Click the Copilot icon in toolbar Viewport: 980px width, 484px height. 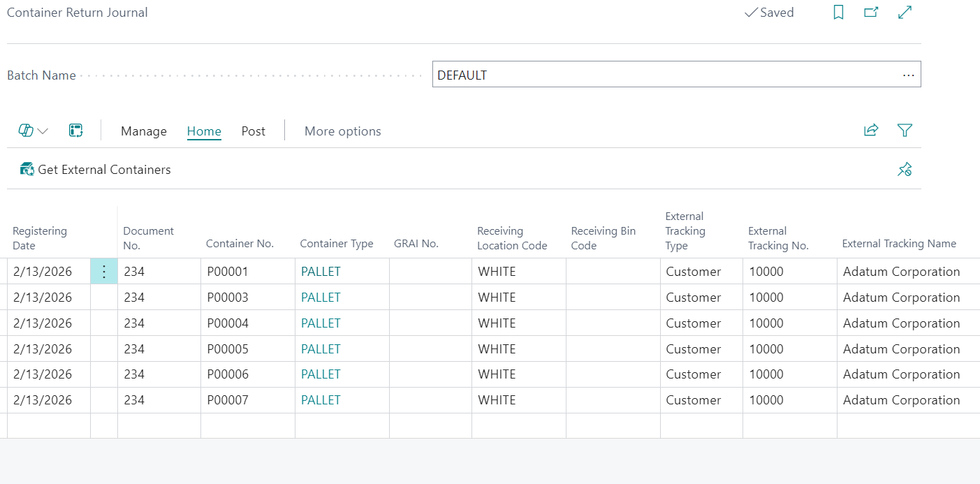[x=26, y=131]
